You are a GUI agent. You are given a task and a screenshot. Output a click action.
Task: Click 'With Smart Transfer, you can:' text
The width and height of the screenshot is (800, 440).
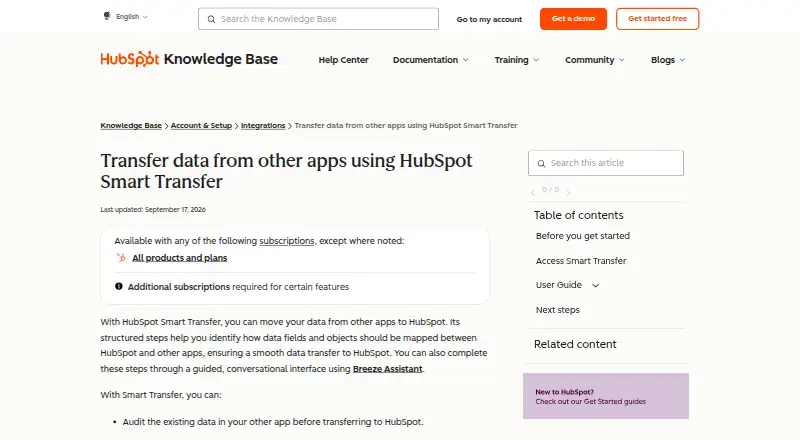[x=161, y=395]
